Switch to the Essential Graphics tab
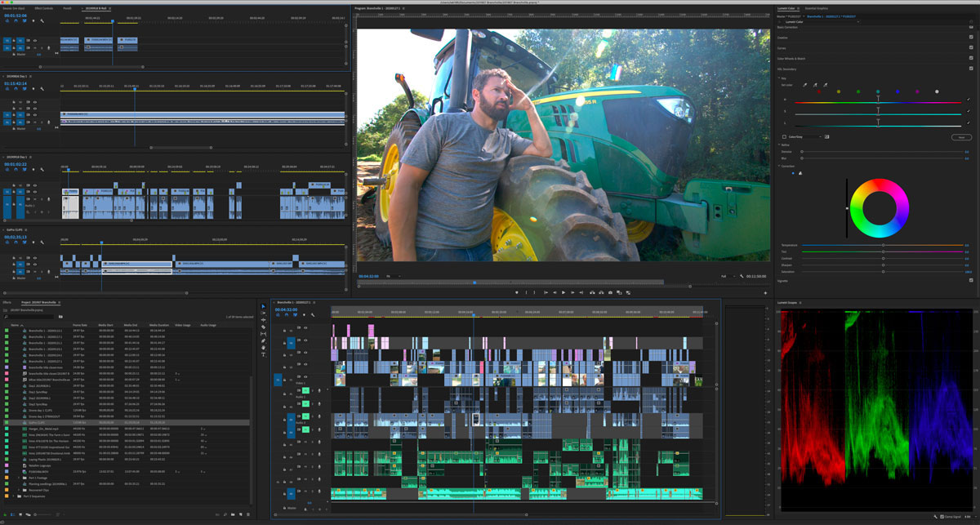Image resolution: width=980 pixels, height=525 pixels. pos(817,8)
